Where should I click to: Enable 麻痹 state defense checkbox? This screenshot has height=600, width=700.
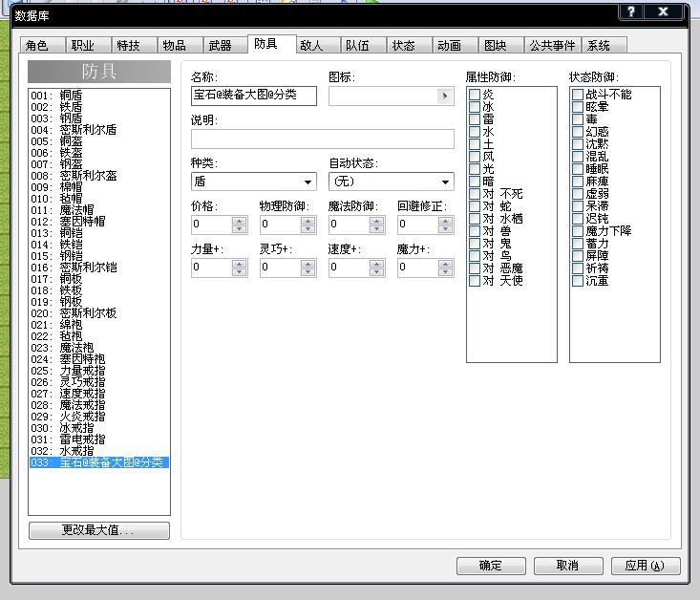pos(578,182)
